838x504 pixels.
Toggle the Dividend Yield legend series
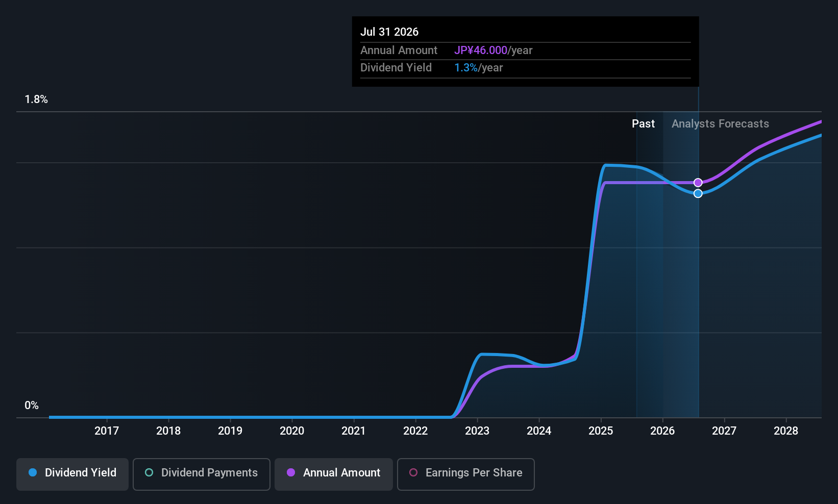pyautogui.click(x=72, y=474)
